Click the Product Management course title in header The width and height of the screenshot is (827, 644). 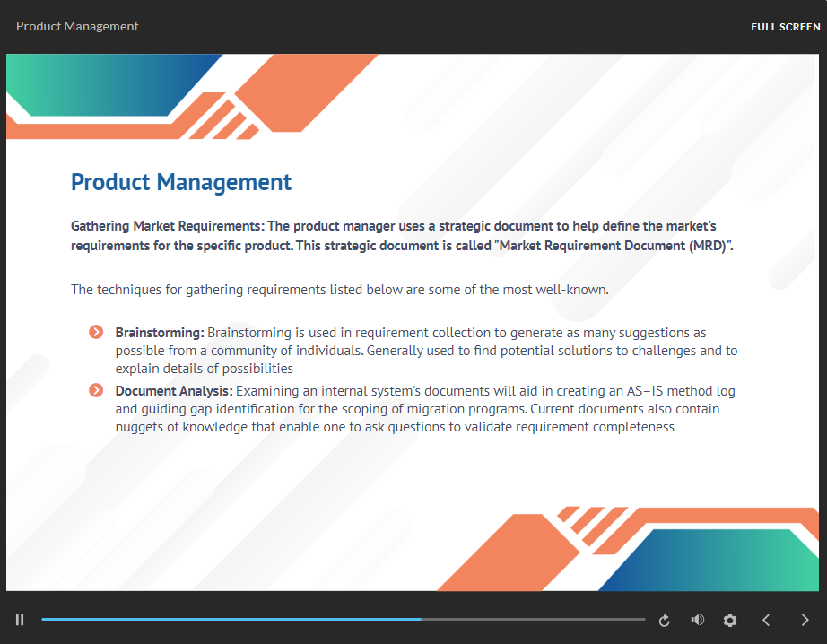[77, 26]
